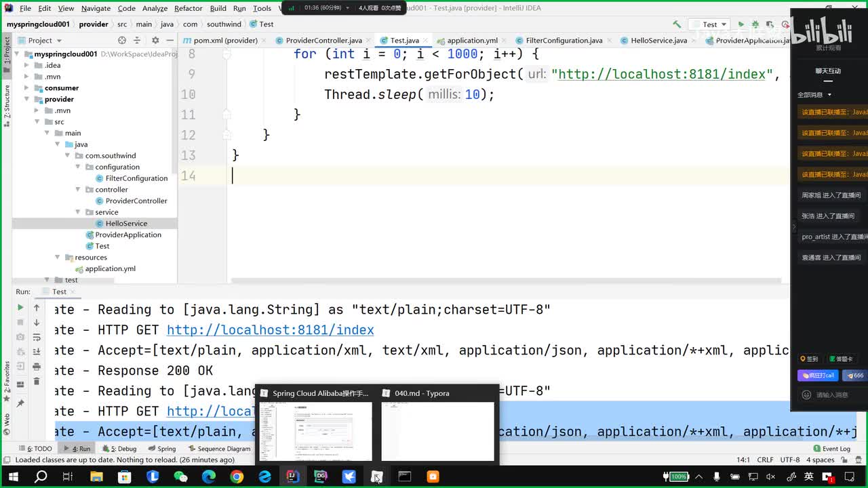The image size is (868, 488).
Task: Open DataGrip from the taskbar
Action: [321, 476]
